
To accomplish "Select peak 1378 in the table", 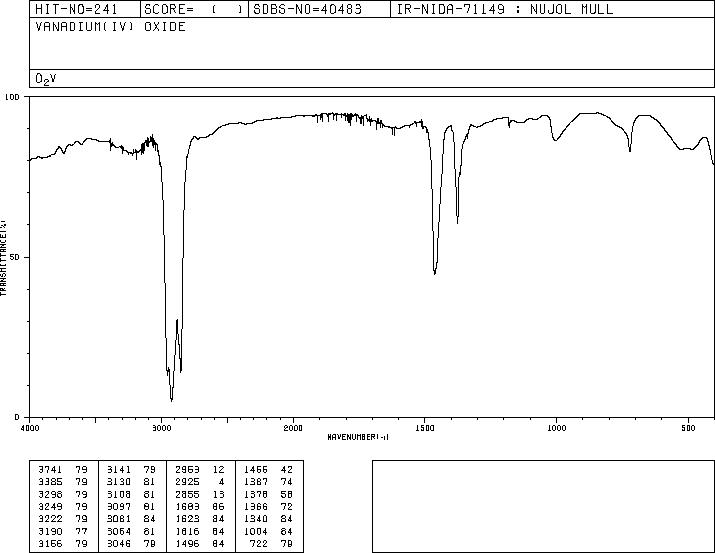I will tap(256, 494).
